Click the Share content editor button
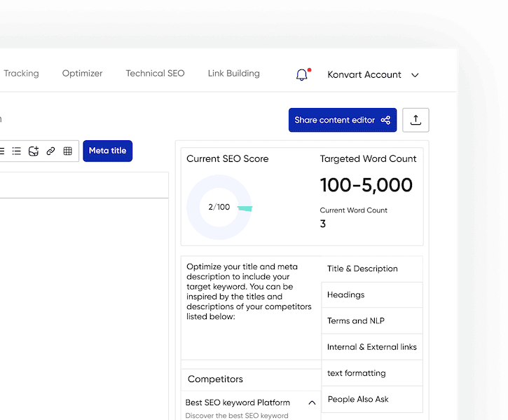Viewport: 508px width, 420px height. click(343, 120)
